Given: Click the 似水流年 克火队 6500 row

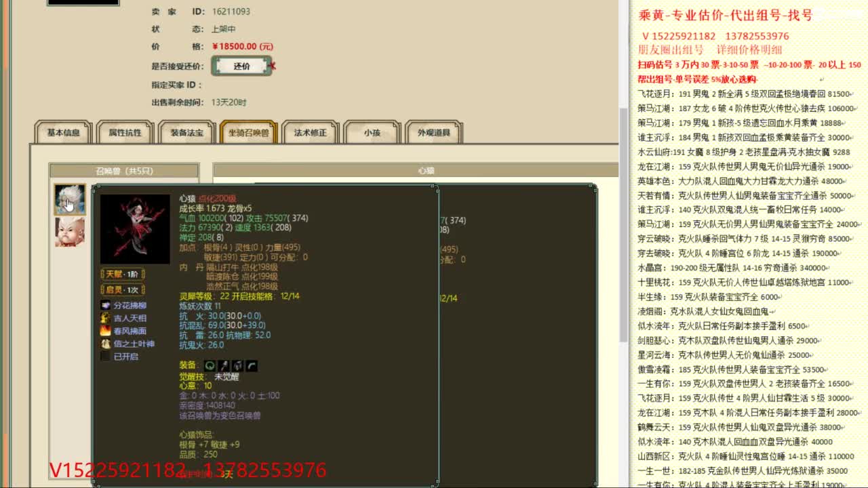Looking at the screenshot, I should pos(724,326).
